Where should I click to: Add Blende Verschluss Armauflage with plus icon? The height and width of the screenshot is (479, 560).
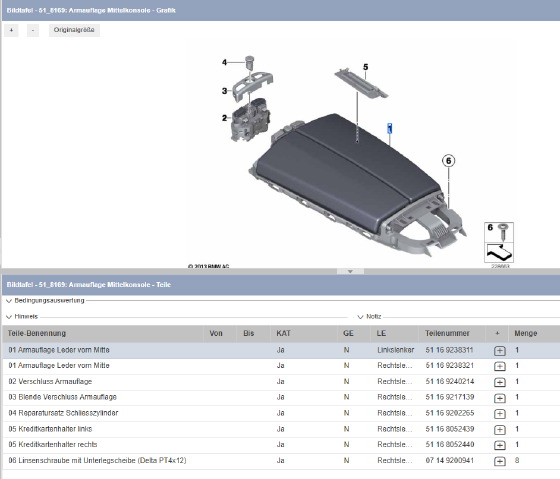tap(499, 398)
